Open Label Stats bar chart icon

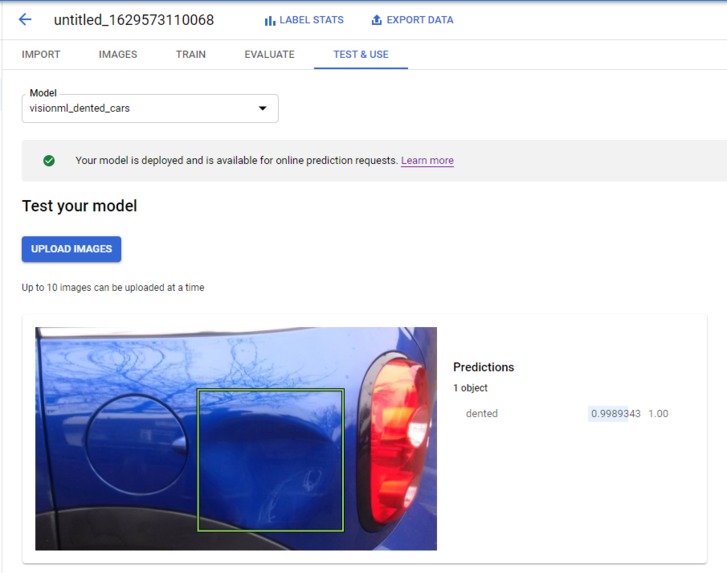coord(269,21)
